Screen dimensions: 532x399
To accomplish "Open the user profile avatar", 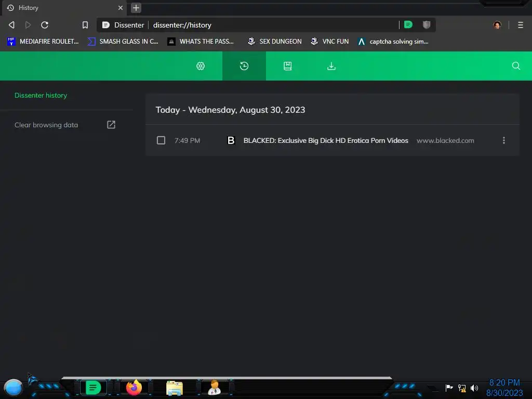I will (x=497, y=25).
